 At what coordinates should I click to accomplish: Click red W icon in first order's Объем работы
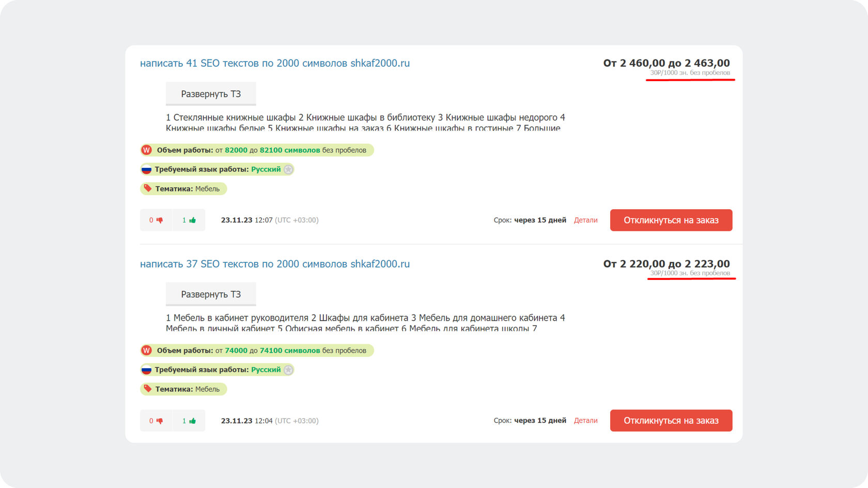tap(147, 150)
